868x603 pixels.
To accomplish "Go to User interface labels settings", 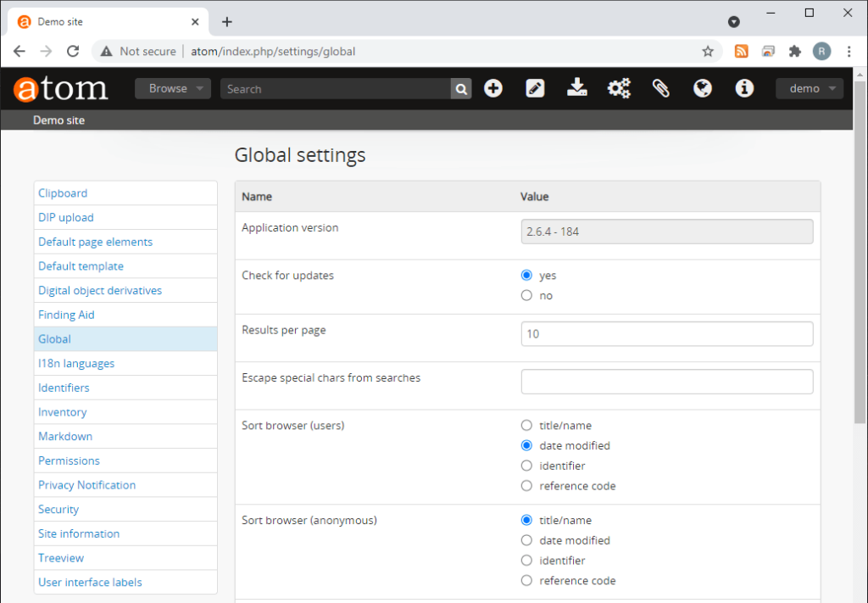I will coord(125,583).
